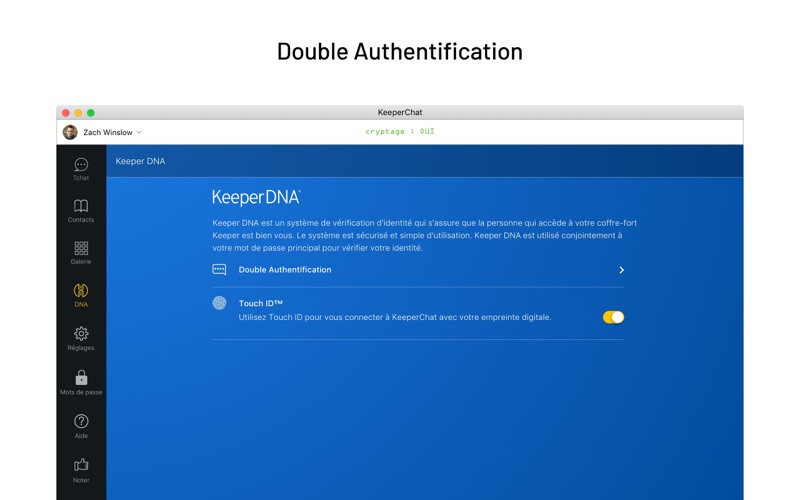The width and height of the screenshot is (800, 500).
Task: Minimize the window with yellow button
Action: tap(78, 113)
